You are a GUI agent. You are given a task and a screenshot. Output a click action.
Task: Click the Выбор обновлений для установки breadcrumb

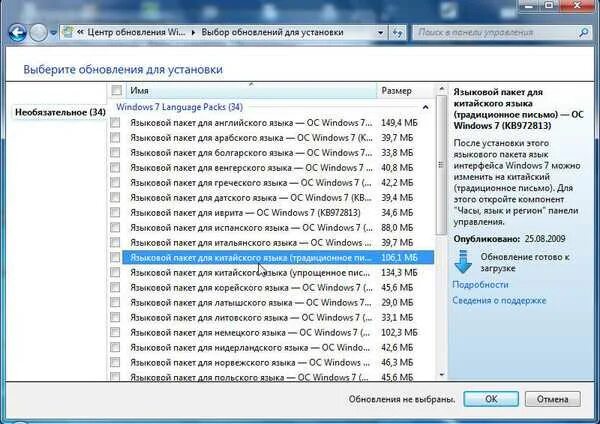point(272,32)
